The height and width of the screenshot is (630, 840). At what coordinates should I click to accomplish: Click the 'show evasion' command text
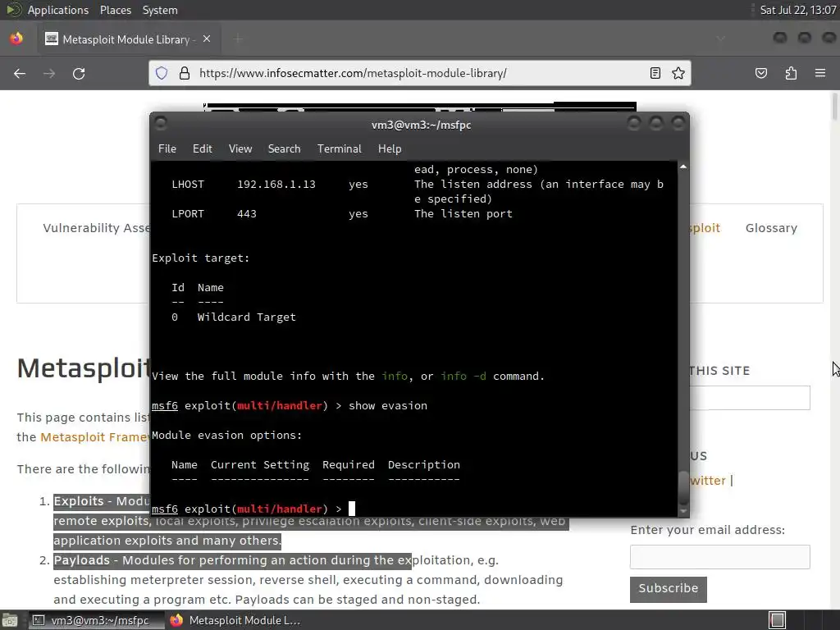point(388,405)
